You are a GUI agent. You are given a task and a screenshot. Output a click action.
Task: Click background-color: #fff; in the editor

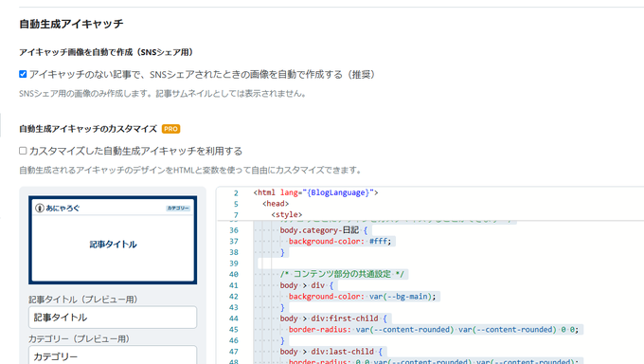click(x=340, y=242)
